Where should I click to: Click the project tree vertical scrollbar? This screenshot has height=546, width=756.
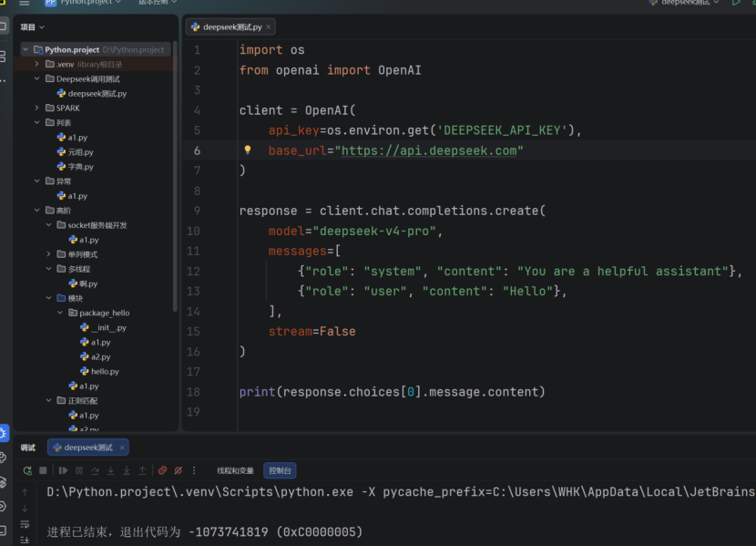175,176
